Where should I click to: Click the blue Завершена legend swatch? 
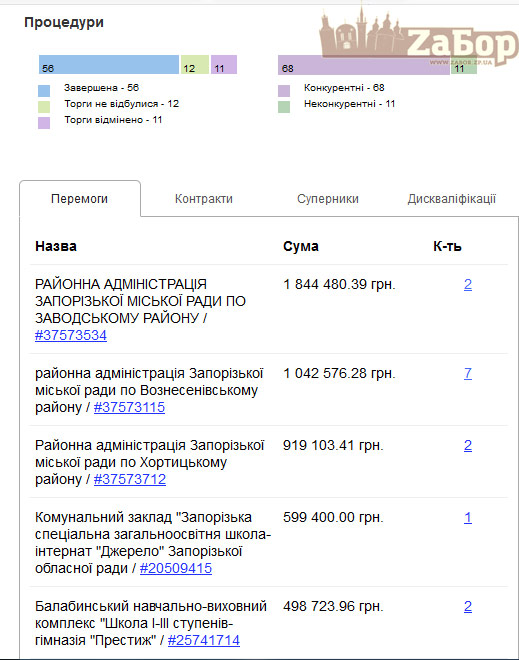tap(44, 90)
